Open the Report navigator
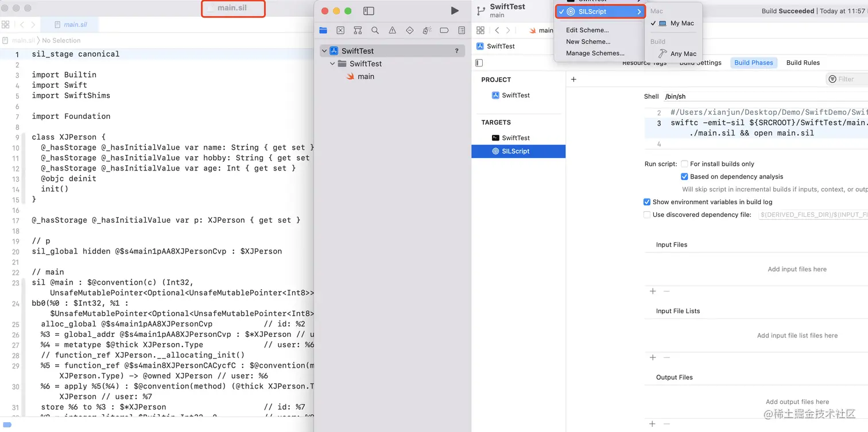This screenshot has height=432, width=868. pyautogui.click(x=461, y=30)
